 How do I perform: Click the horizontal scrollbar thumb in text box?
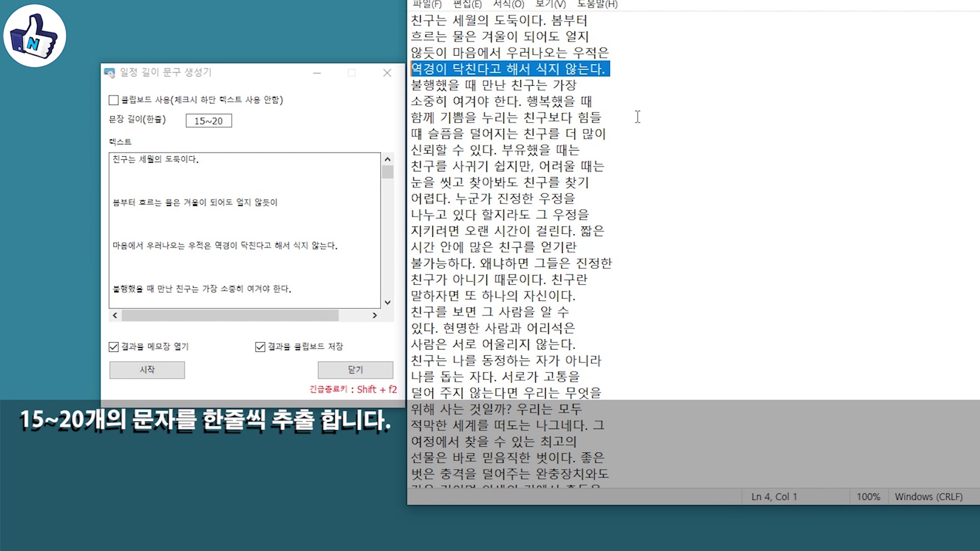230,316
